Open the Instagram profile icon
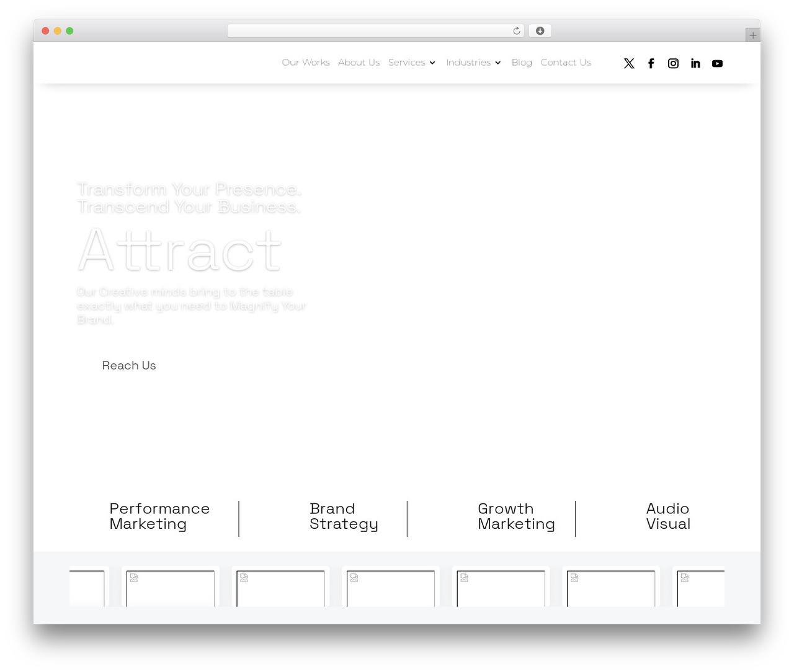794x672 pixels. (x=673, y=63)
